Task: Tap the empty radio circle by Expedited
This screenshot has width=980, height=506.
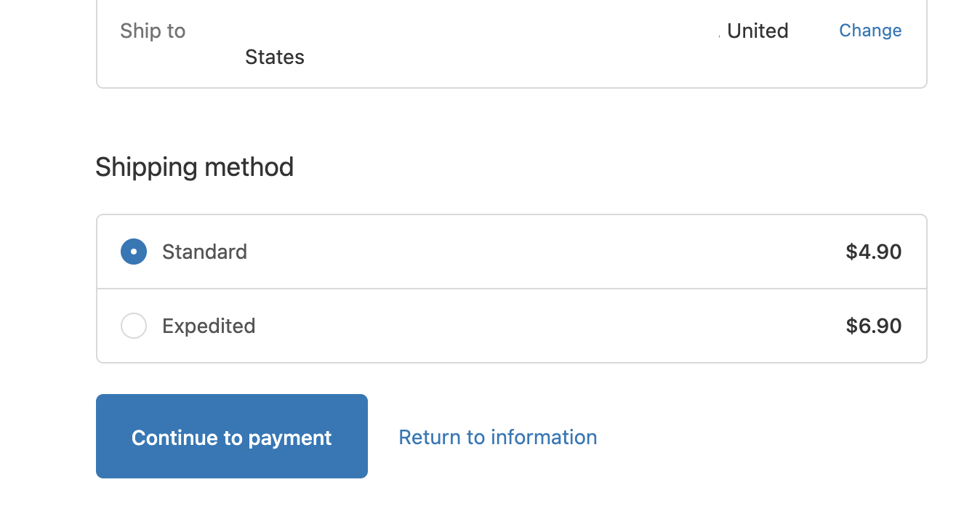Action: pos(134,326)
